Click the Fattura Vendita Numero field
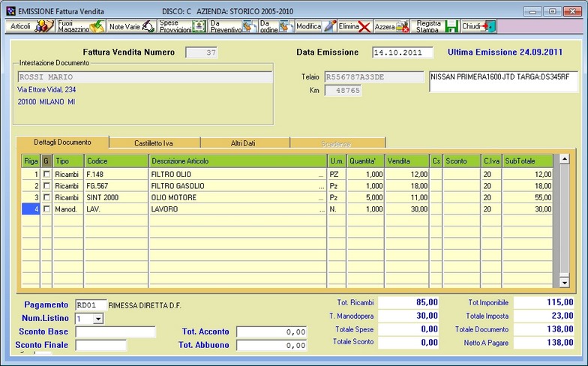The image size is (588, 366). click(x=202, y=52)
